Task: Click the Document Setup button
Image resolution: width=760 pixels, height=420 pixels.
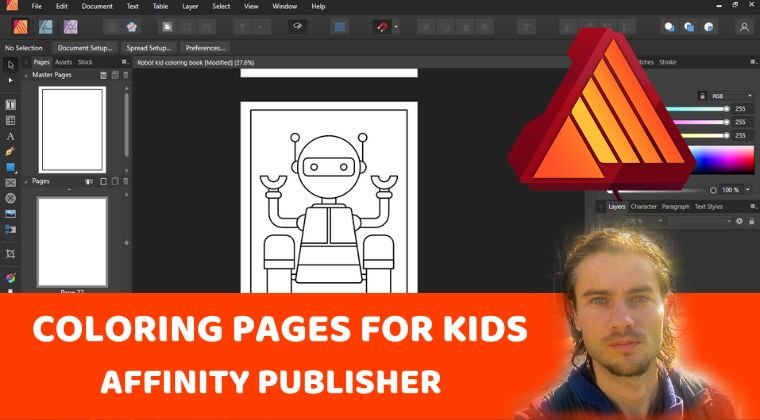Action: pos(86,47)
